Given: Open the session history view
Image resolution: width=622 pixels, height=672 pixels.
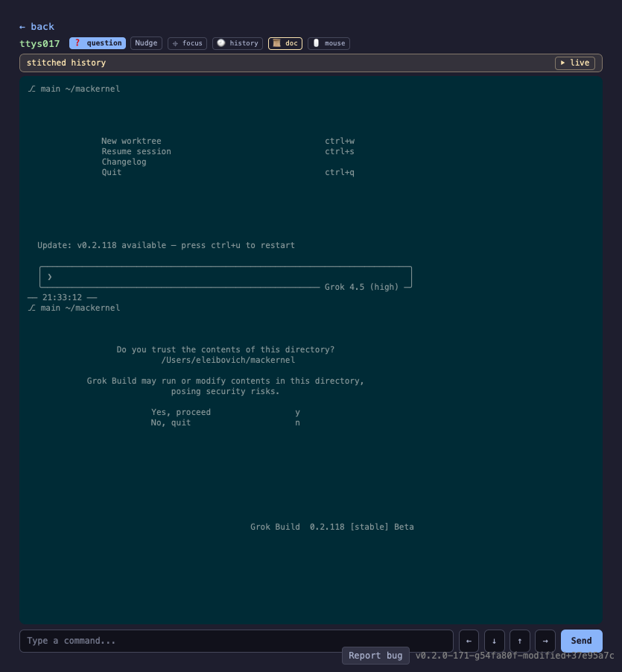Looking at the screenshot, I should tap(238, 43).
